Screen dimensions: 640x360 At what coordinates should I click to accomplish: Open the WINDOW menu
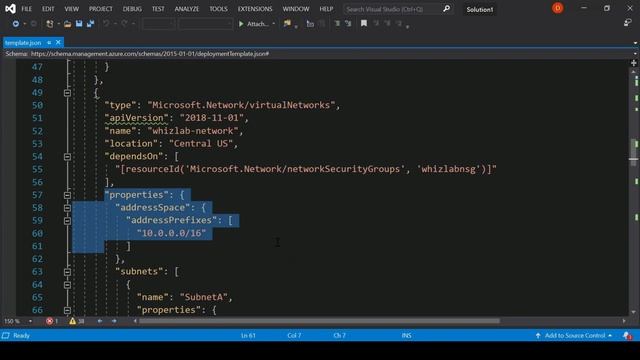pyautogui.click(x=296, y=9)
